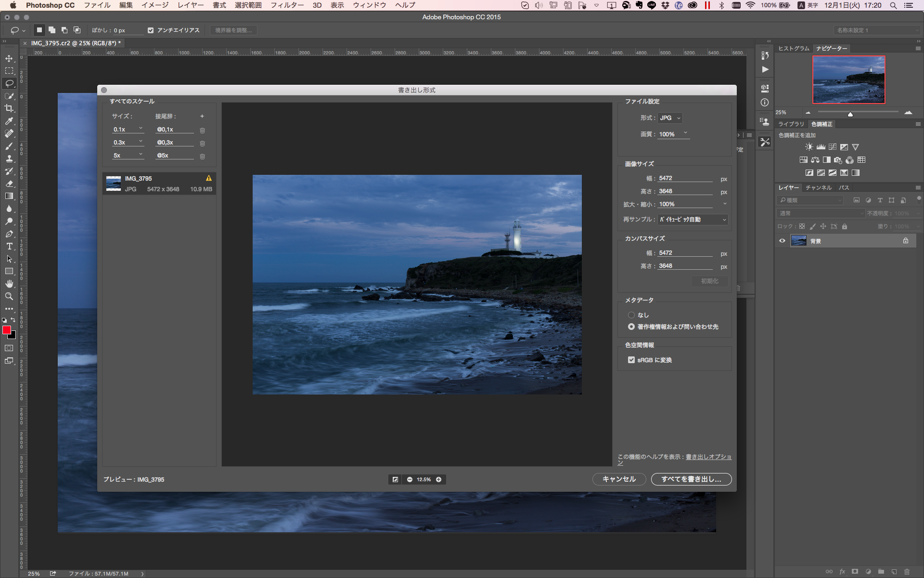Click すべてを書き出し export button
This screenshot has width=924, height=578.
coord(691,479)
